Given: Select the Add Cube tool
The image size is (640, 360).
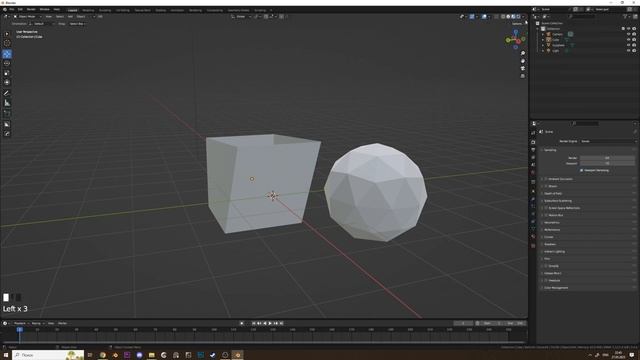Looking at the screenshot, I should pos(7,113).
